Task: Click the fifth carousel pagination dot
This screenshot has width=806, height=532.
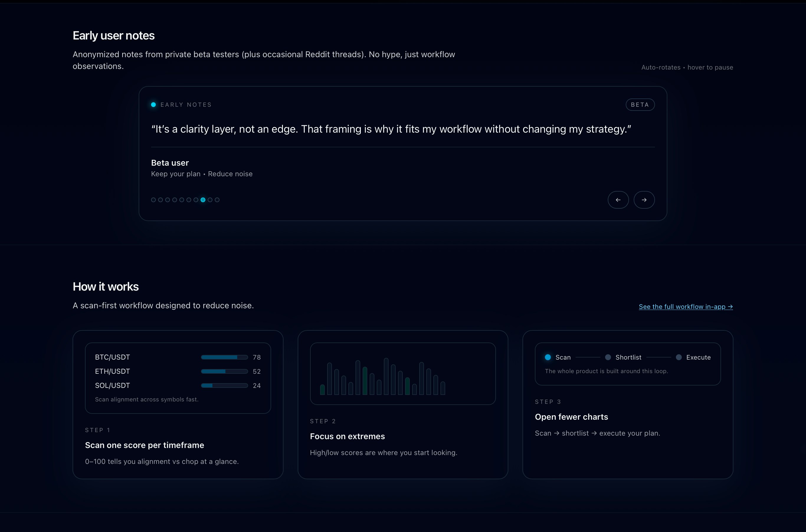Action: 182,200
